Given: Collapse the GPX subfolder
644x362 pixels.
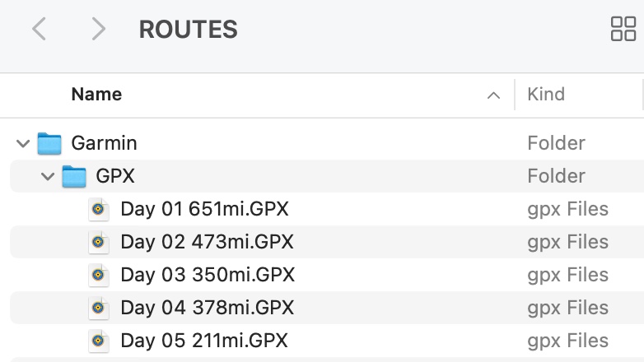Looking at the screenshot, I should (x=48, y=177).
